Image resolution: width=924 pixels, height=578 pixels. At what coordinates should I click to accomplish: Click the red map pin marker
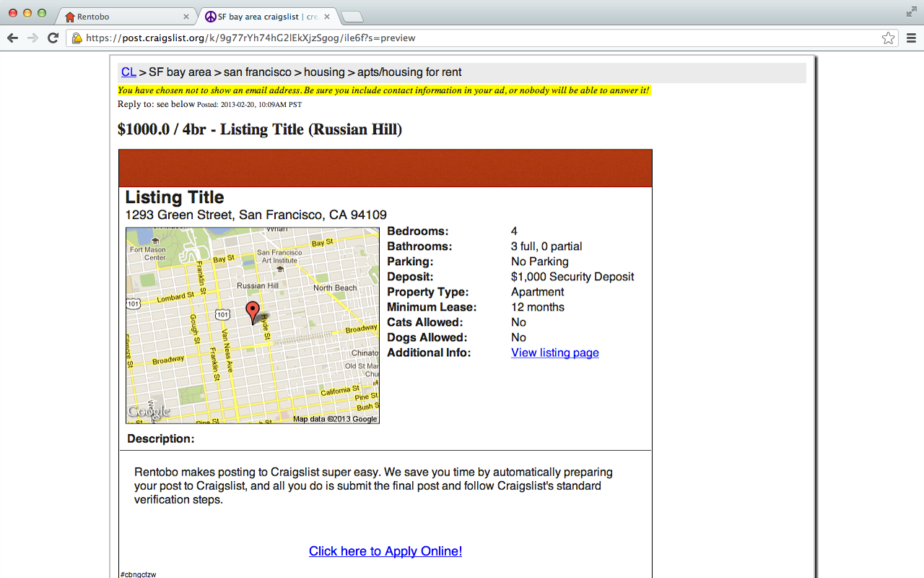(252, 312)
